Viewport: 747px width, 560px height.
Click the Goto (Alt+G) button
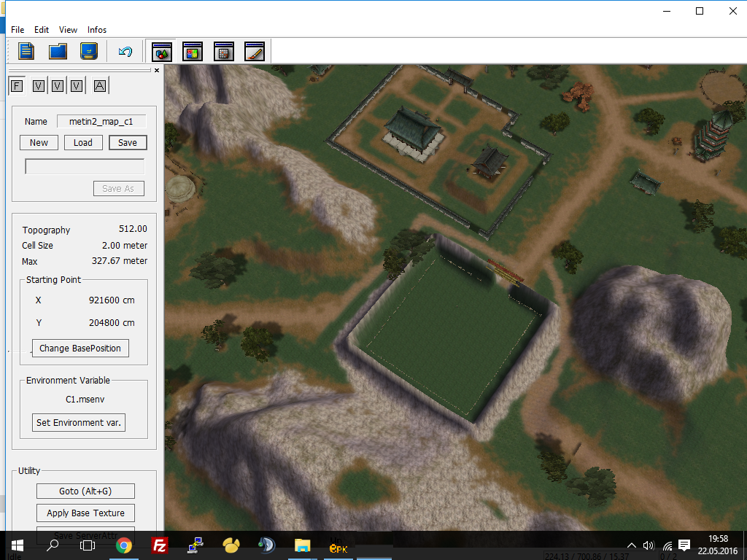pyautogui.click(x=85, y=491)
